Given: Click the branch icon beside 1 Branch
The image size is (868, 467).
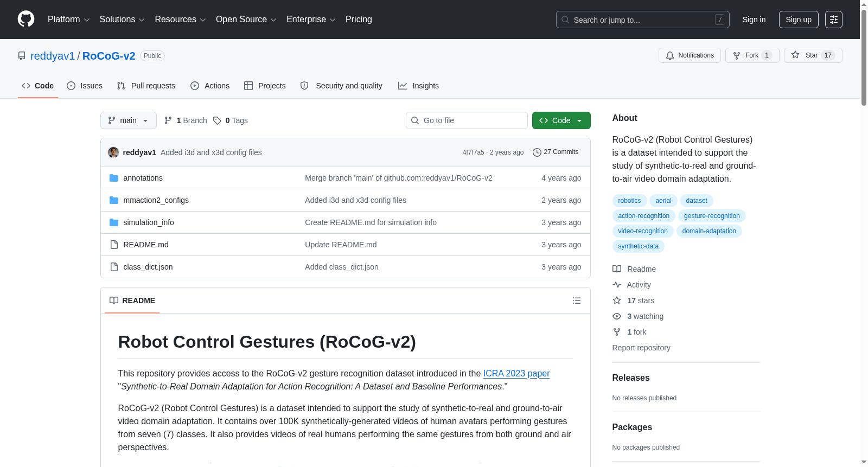Looking at the screenshot, I should pos(168,120).
